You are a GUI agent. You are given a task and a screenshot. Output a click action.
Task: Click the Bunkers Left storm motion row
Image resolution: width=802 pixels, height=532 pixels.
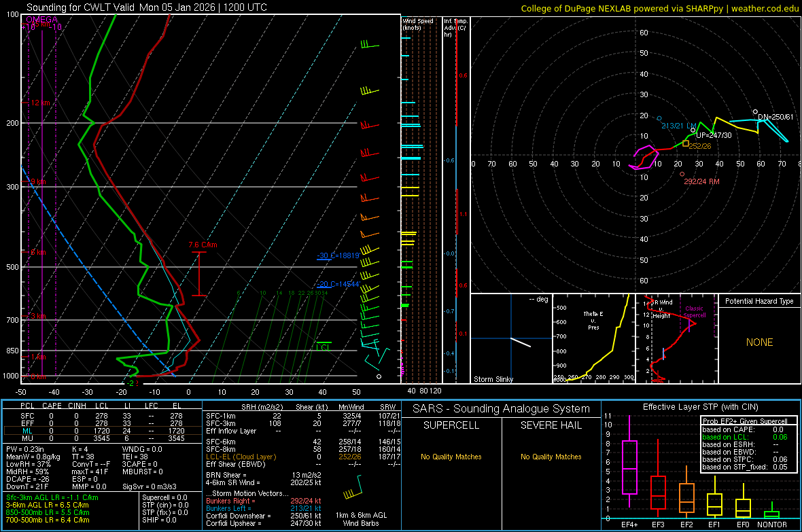264,508
